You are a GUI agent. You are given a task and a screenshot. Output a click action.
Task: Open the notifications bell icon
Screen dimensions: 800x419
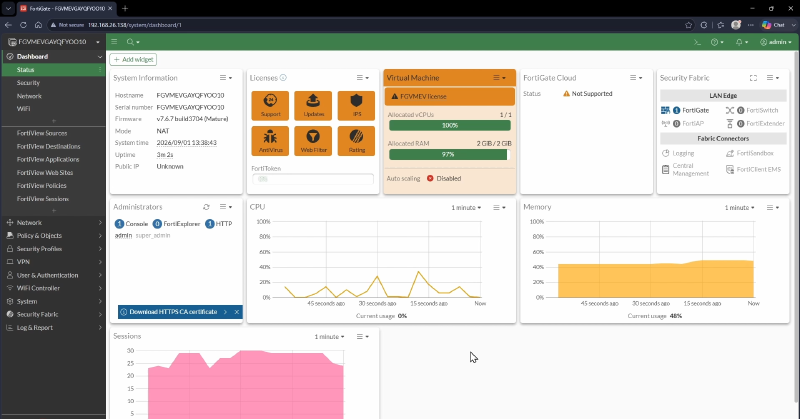coord(742,42)
